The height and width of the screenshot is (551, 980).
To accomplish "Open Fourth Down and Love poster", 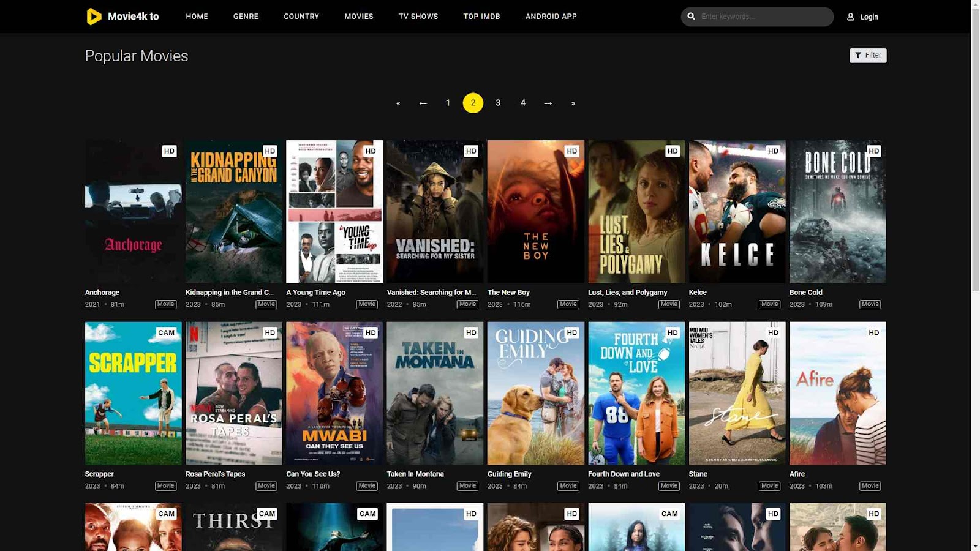I will point(636,394).
